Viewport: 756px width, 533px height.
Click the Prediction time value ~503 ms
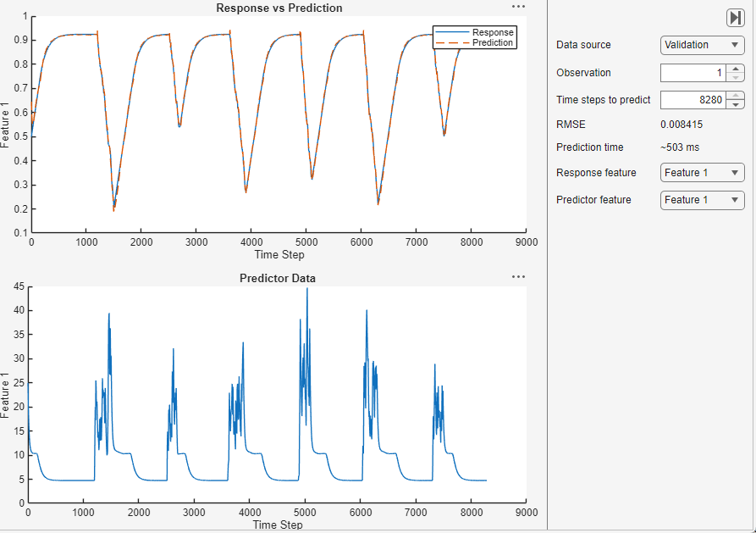(682, 148)
